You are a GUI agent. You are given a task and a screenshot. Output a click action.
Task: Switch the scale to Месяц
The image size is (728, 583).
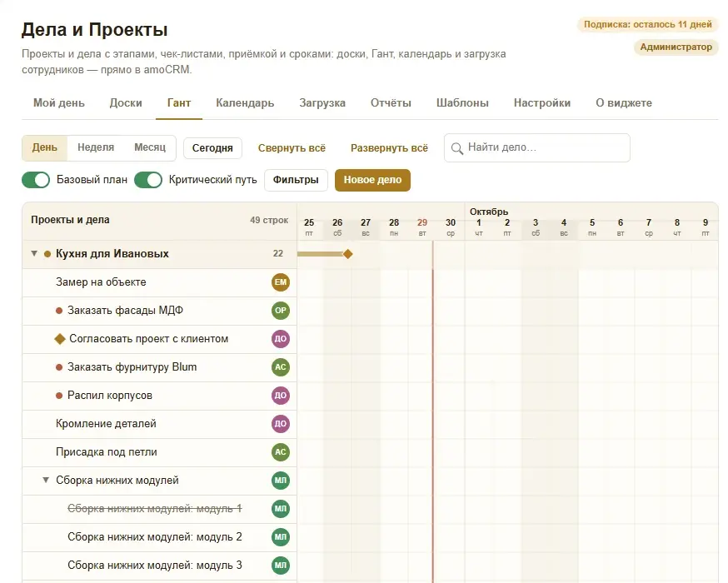click(150, 147)
